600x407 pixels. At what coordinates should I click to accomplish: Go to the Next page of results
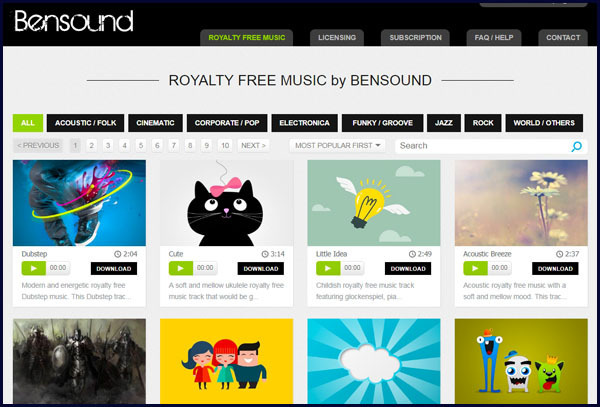click(253, 146)
